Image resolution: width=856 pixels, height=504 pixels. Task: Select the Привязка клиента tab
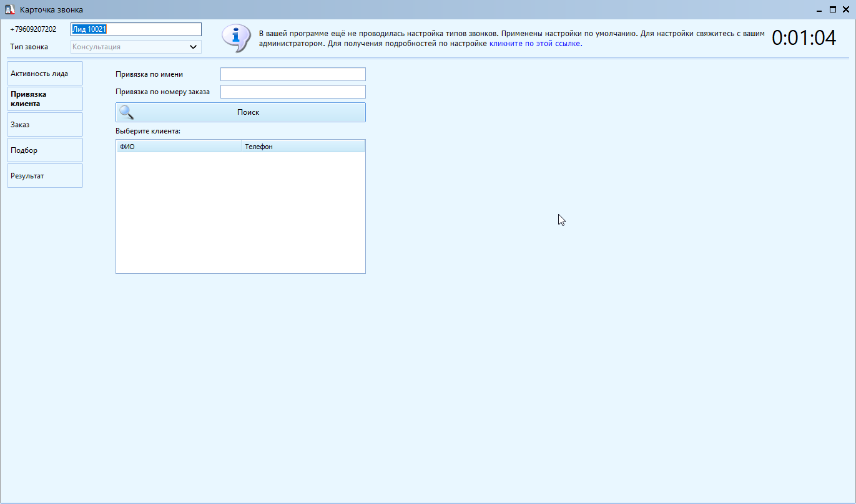(x=45, y=99)
